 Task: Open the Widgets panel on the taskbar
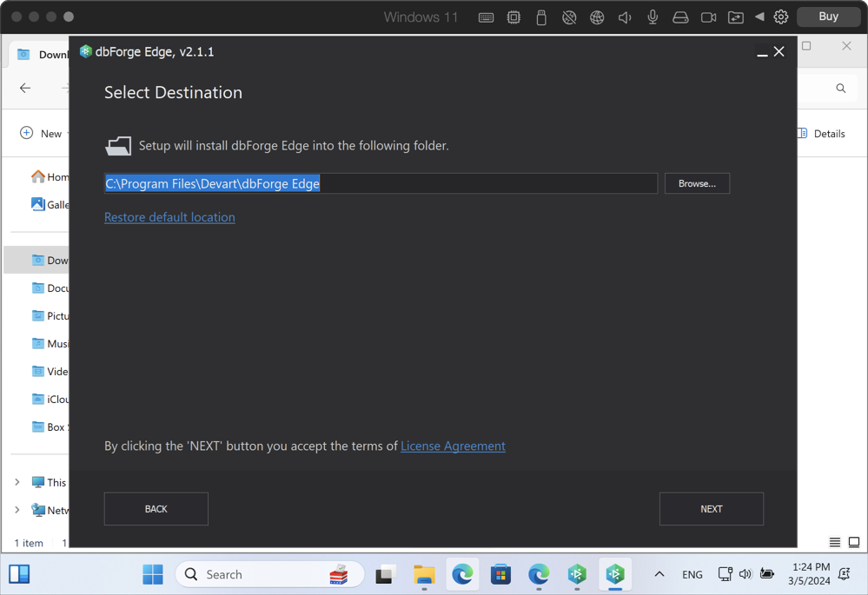pos(19,574)
